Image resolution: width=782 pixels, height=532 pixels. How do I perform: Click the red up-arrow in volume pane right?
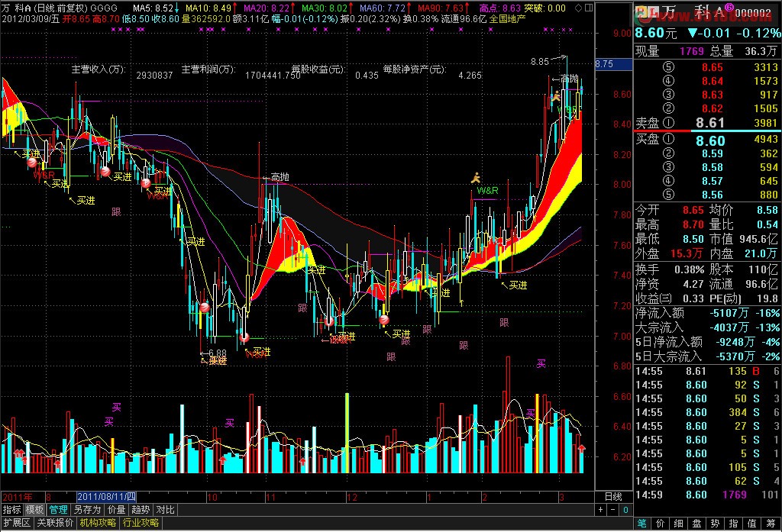[581, 450]
